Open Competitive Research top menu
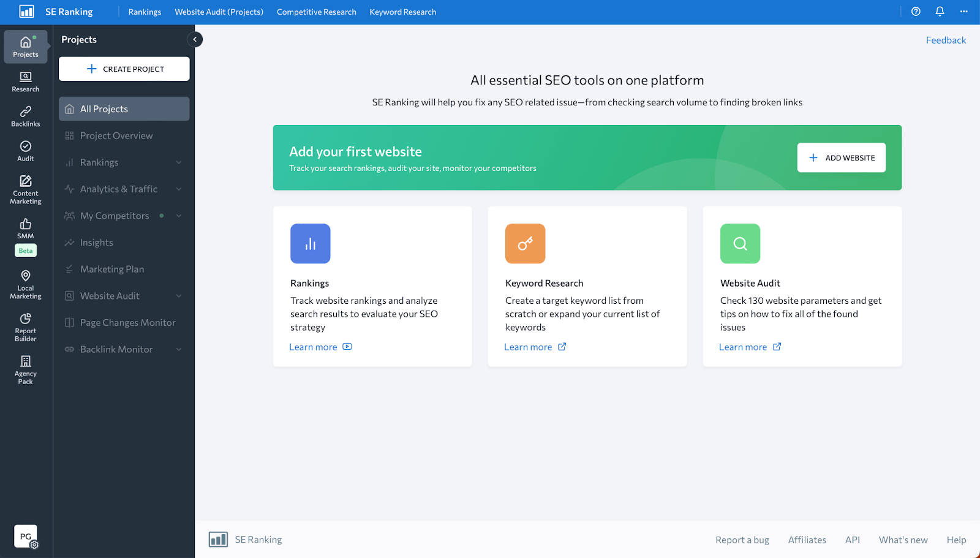980x558 pixels. click(x=316, y=12)
